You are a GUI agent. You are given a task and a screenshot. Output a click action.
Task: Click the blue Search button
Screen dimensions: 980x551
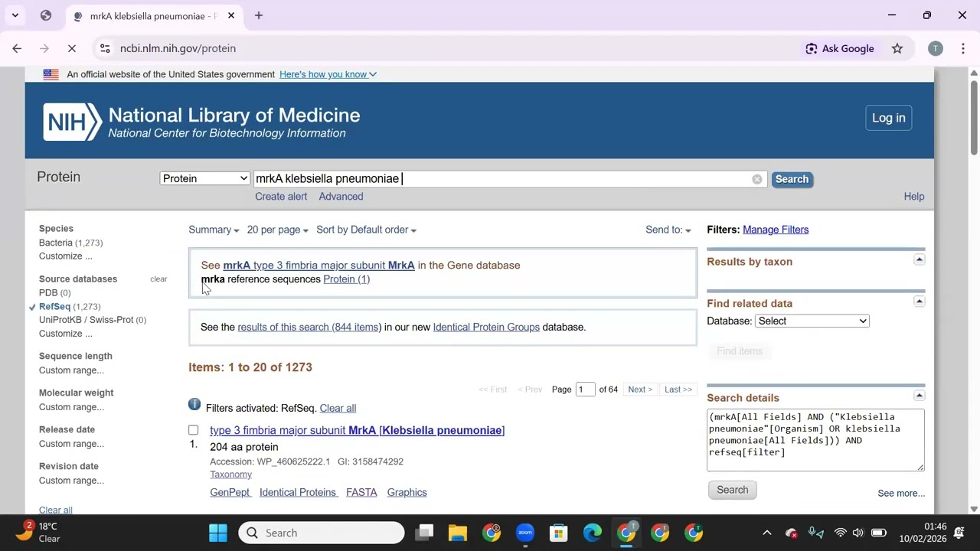(792, 179)
